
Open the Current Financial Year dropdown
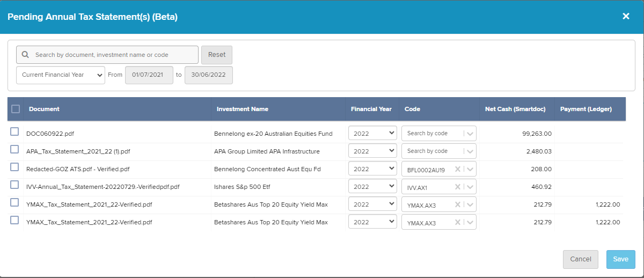(61, 75)
